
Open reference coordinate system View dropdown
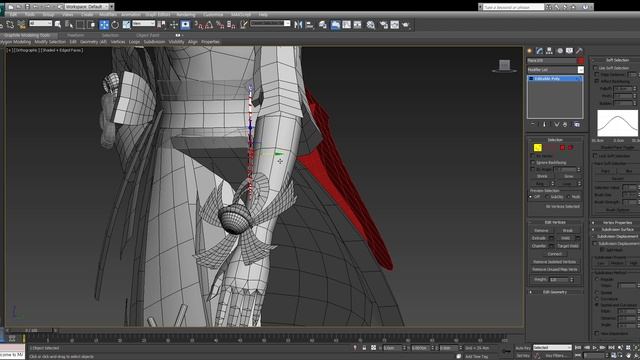(x=143, y=24)
